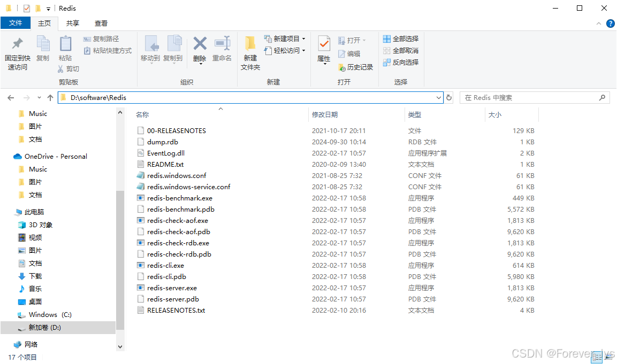The image size is (617, 364).
Task: Create a New folder (新建文件夹)
Action: (x=250, y=53)
